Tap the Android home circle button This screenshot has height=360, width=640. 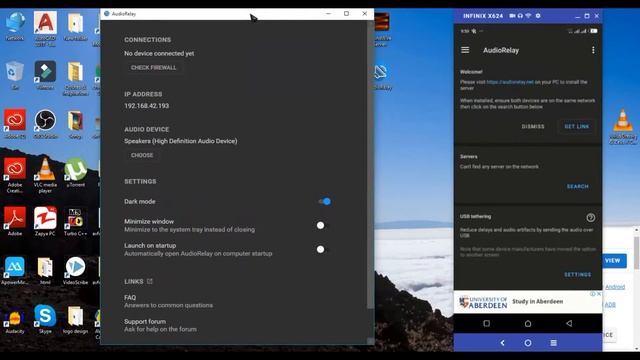point(528,323)
